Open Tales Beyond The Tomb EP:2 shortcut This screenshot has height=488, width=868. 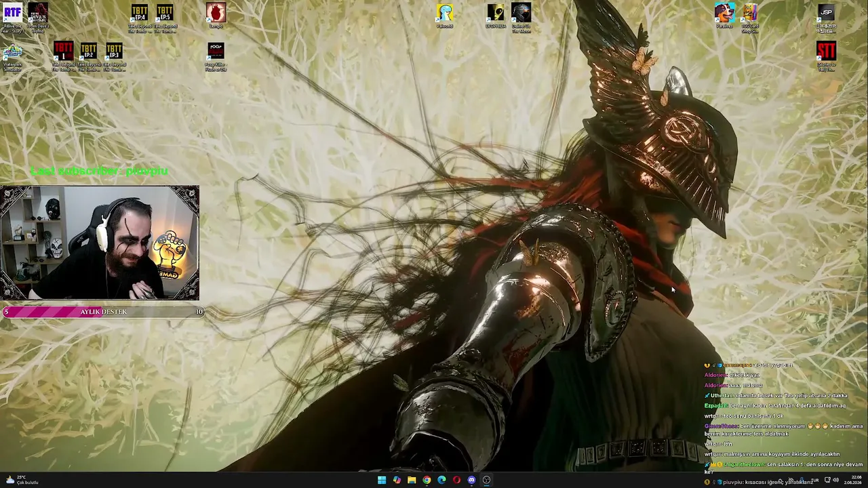coord(89,56)
